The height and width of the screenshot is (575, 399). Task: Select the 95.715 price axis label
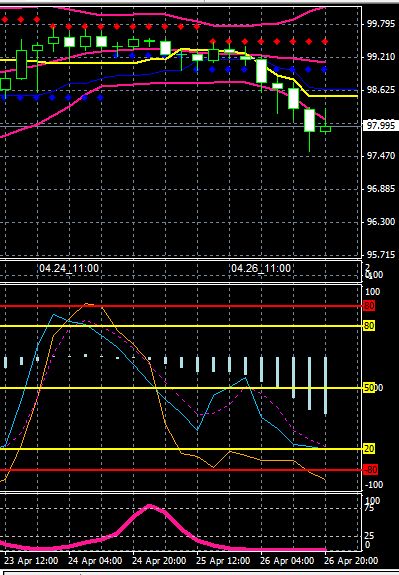coord(381,255)
